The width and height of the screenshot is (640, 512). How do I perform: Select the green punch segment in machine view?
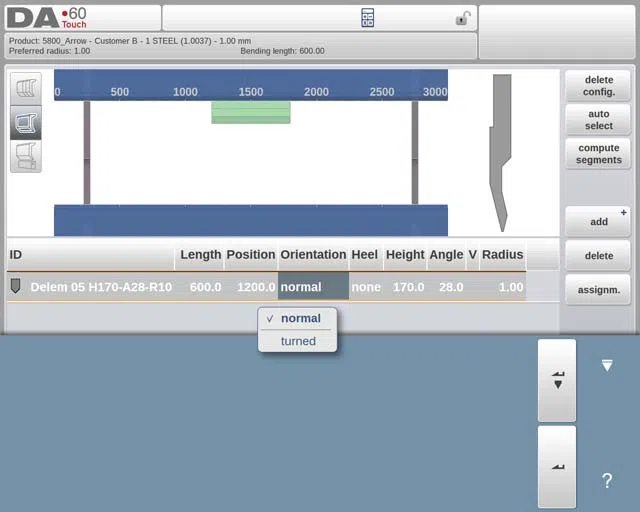(x=251, y=113)
